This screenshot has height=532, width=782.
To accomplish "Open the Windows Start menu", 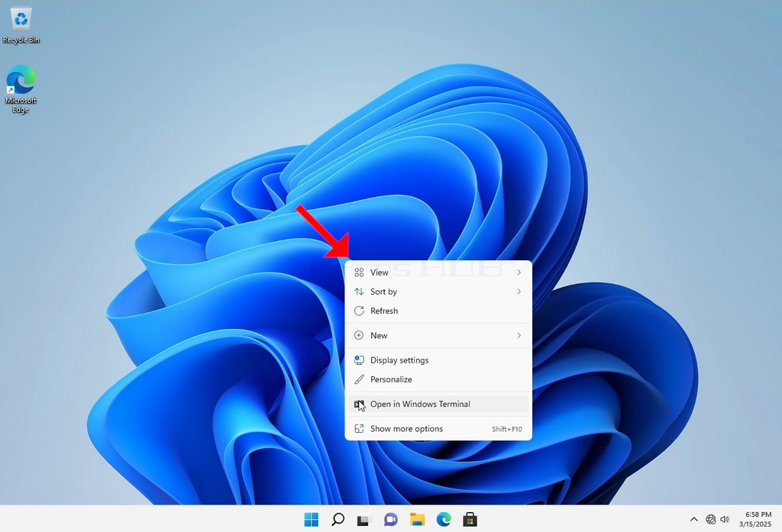I will 312,520.
